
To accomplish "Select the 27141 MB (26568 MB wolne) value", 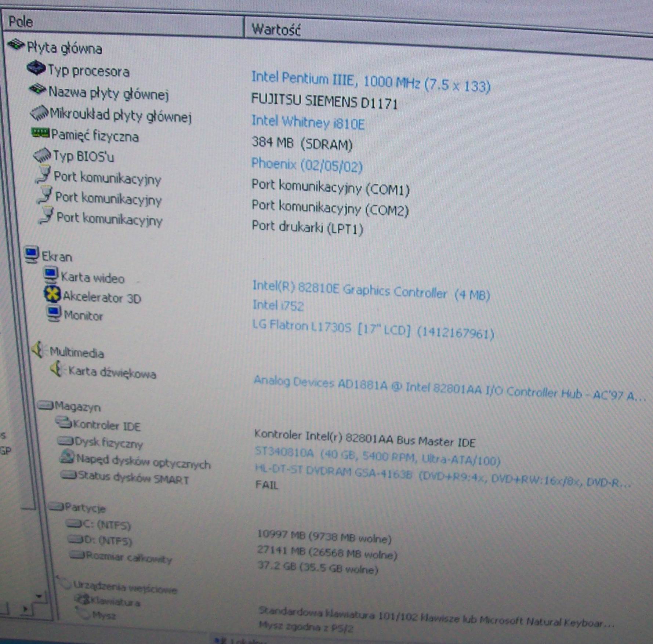I will click(327, 552).
